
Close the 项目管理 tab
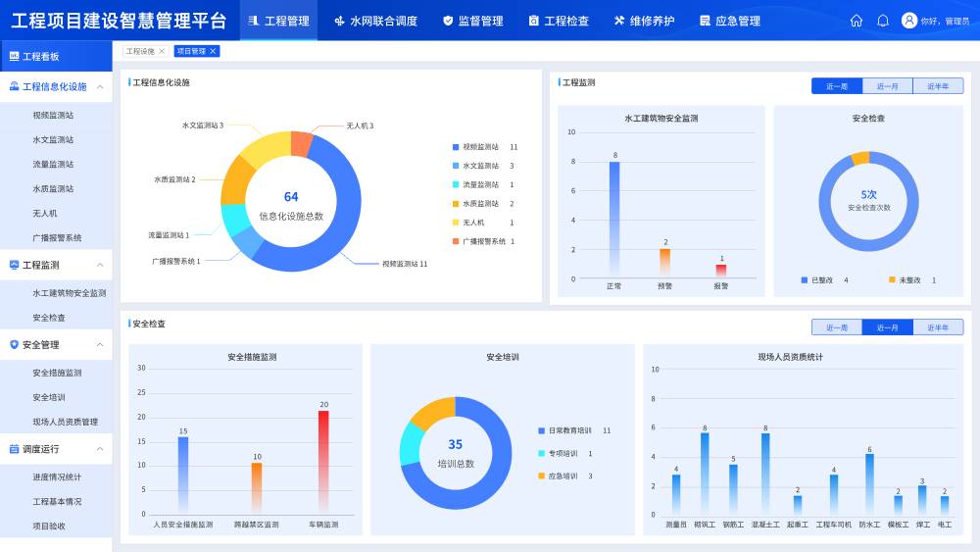[x=213, y=51]
